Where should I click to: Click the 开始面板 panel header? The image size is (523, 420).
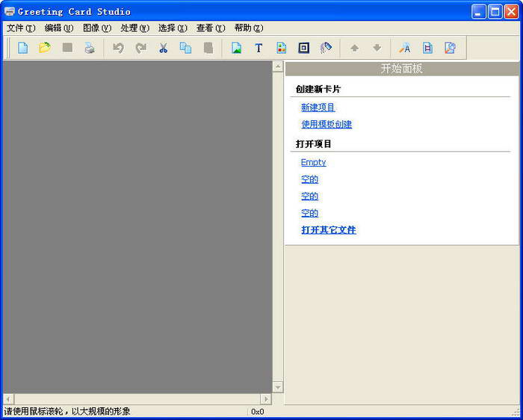click(x=402, y=69)
